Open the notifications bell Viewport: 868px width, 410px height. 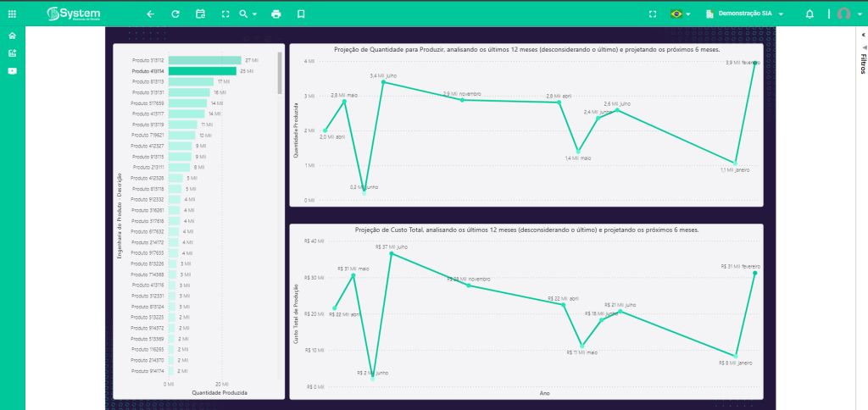pyautogui.click(x=810, y=14)
